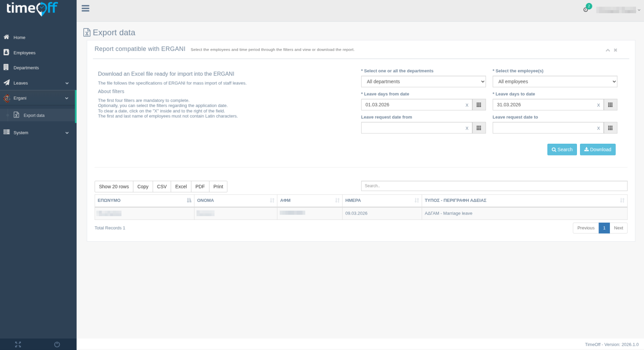Viewport: 644px width, 350px height.
Task: Open the Departments section via its icon
Action: click(x=6, y=67)
